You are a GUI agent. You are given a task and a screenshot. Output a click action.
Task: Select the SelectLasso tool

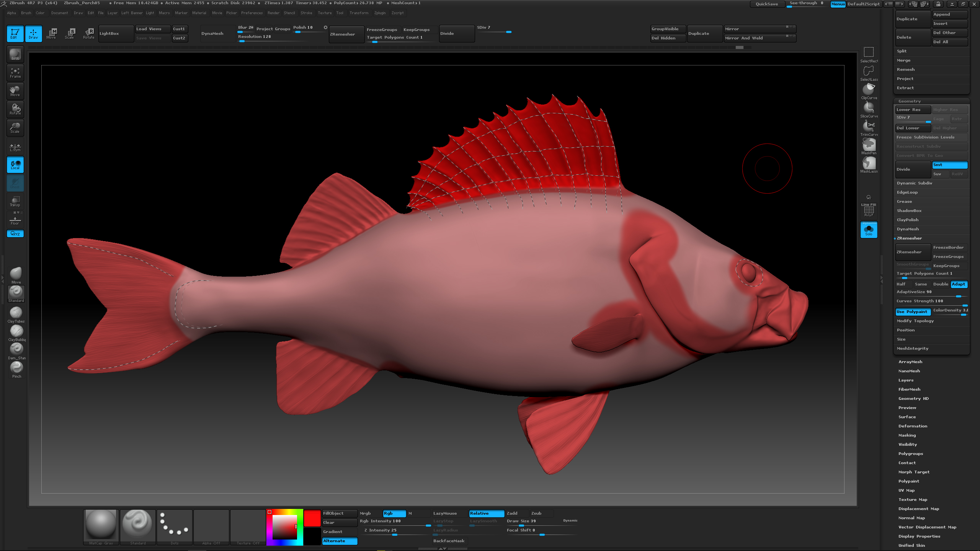pyautogui.click(x=869, y=73)
